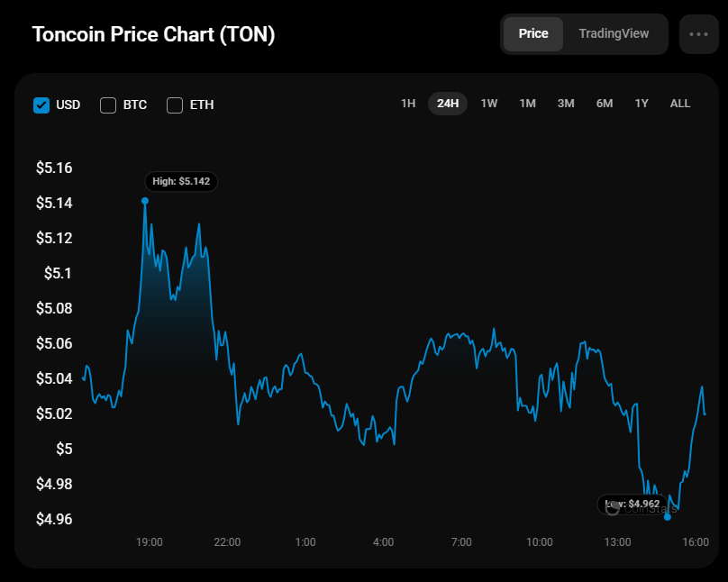Open the three-dots more options menu
Viewport: 728px width, 582px height.
pos(699,34)
